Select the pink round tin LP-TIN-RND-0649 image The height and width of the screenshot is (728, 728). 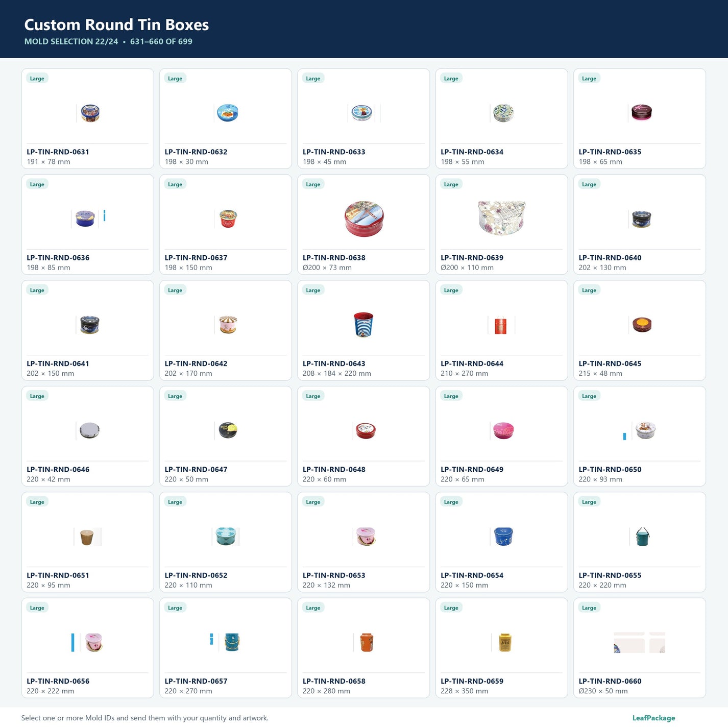point(503,431)
